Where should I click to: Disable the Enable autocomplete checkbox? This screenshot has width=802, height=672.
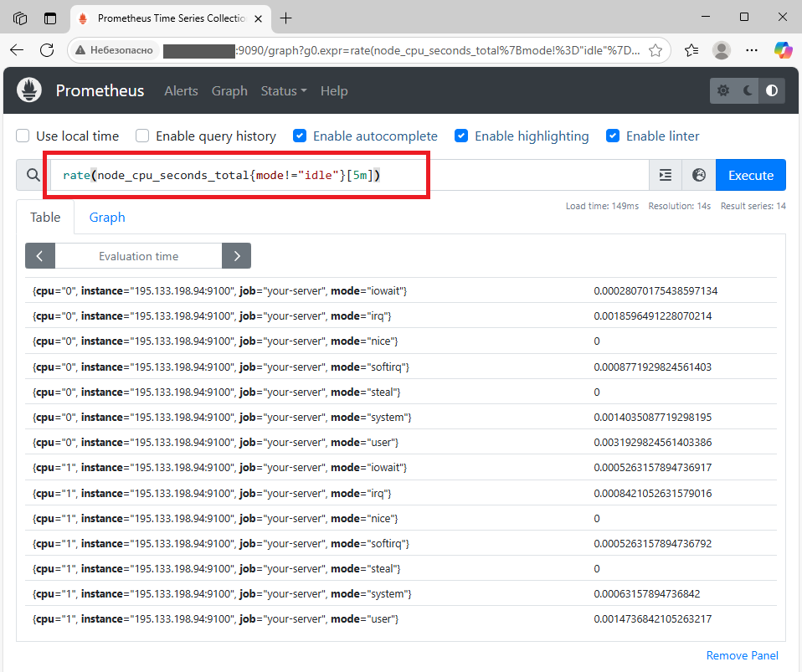pos(300,136)
